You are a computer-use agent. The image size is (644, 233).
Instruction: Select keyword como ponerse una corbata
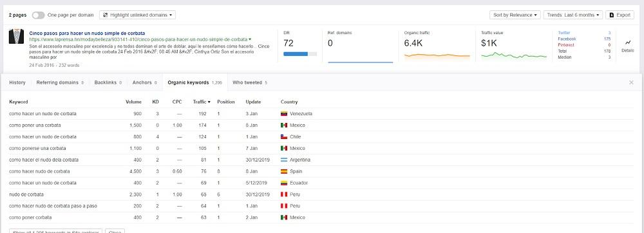point(37,148)
